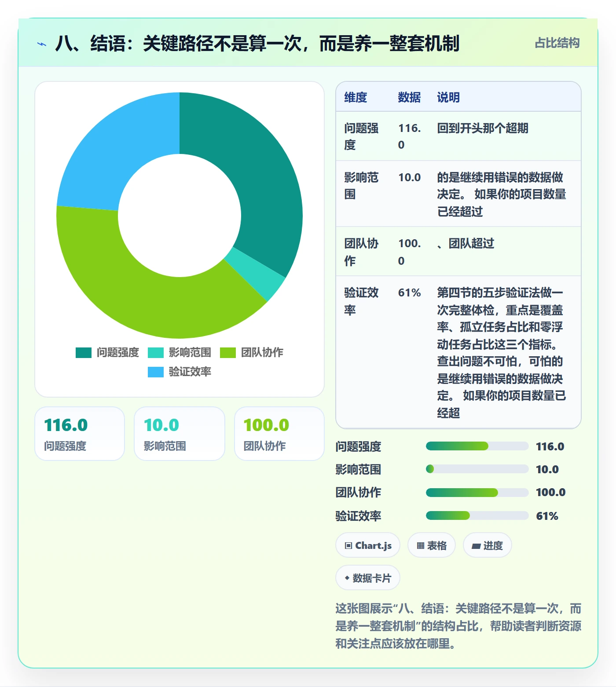The width and height of the screenshot is (616, 687).
Task: Click the caption paragraph starting 这张图展示
Action: click(458, 626)
